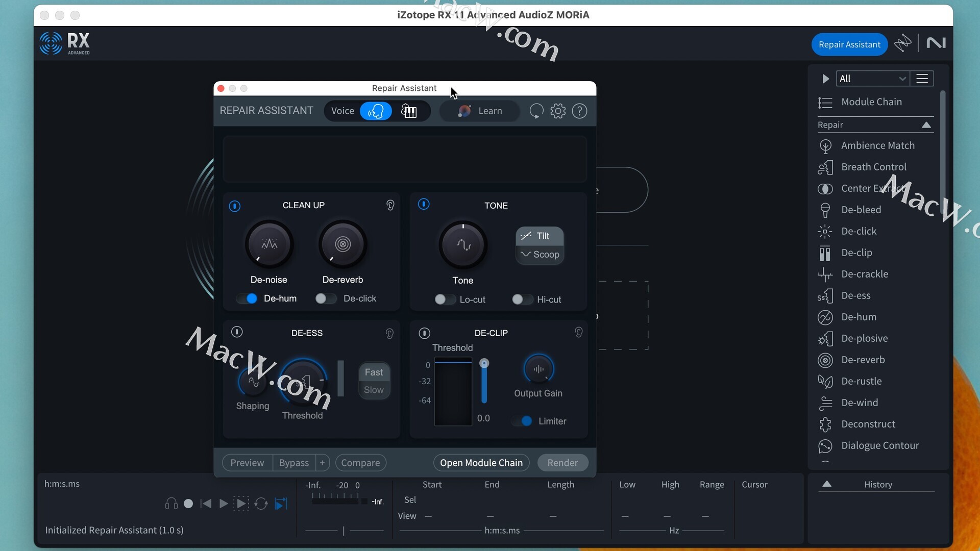
Task: Listen to De-ess with ear icon
Action: point(389,334)
